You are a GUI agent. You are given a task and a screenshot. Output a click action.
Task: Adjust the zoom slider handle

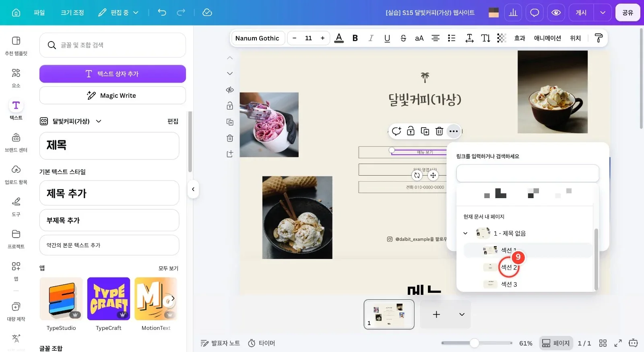pyautogui.click(x=475, y=343)
